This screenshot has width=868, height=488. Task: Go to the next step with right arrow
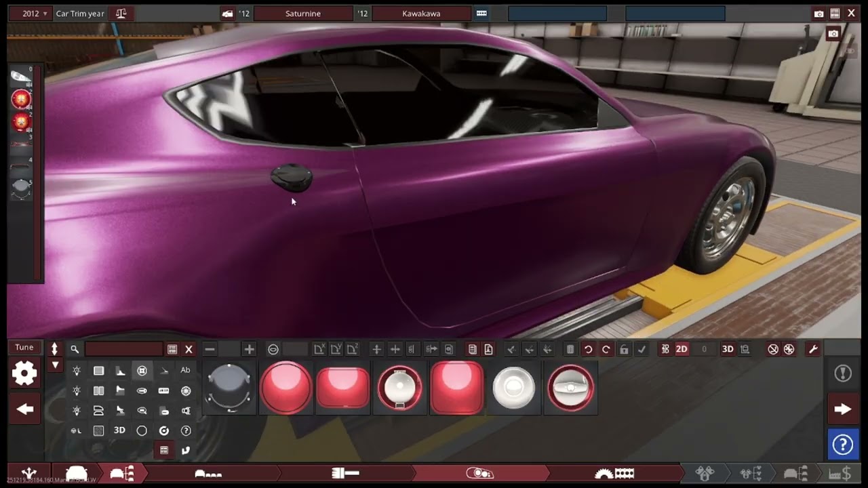[x=843, y=409]
